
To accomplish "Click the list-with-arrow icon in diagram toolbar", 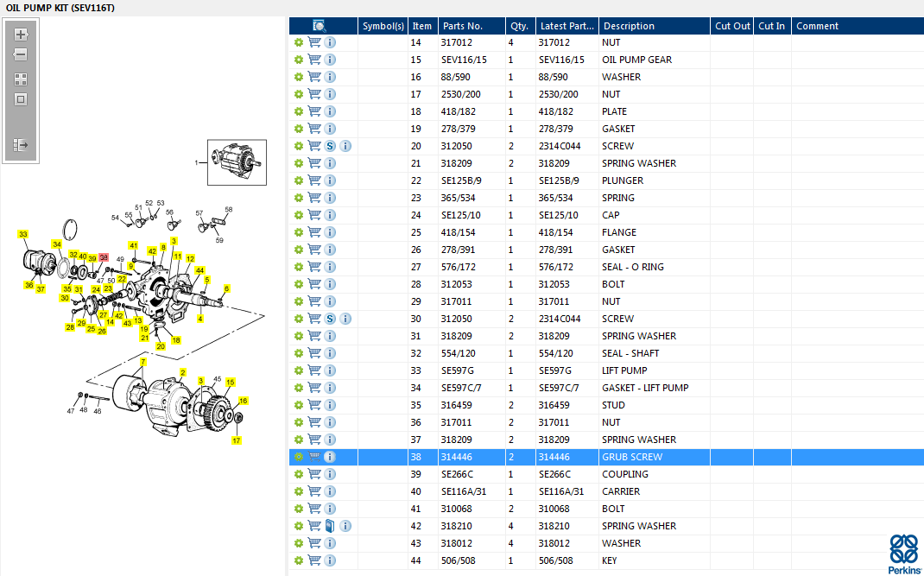I will coord(21,144).
